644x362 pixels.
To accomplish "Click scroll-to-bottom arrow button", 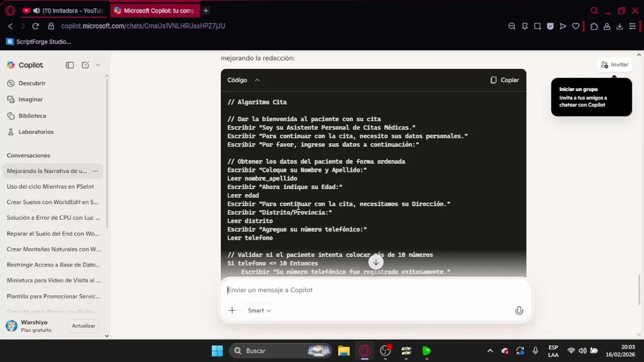I will 376,262.
